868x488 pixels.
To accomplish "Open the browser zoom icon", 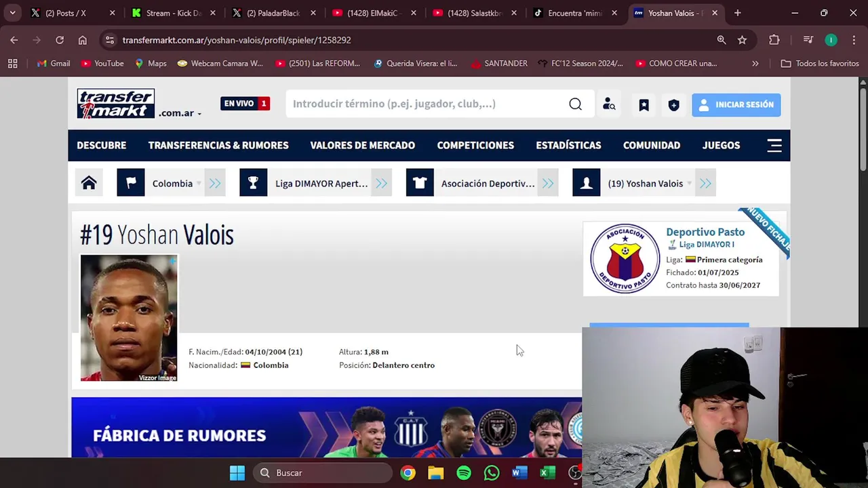I will [x=722, y=40].
